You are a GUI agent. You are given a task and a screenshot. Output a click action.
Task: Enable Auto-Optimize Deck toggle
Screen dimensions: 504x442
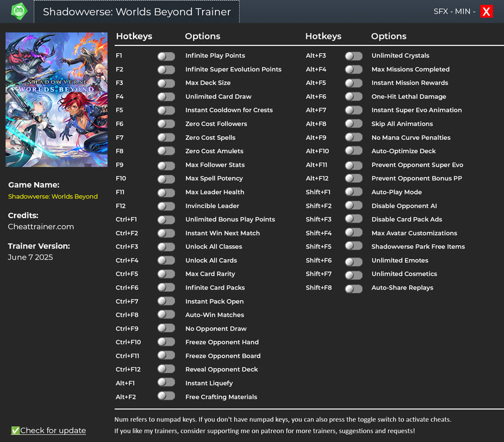coord(354,151)
